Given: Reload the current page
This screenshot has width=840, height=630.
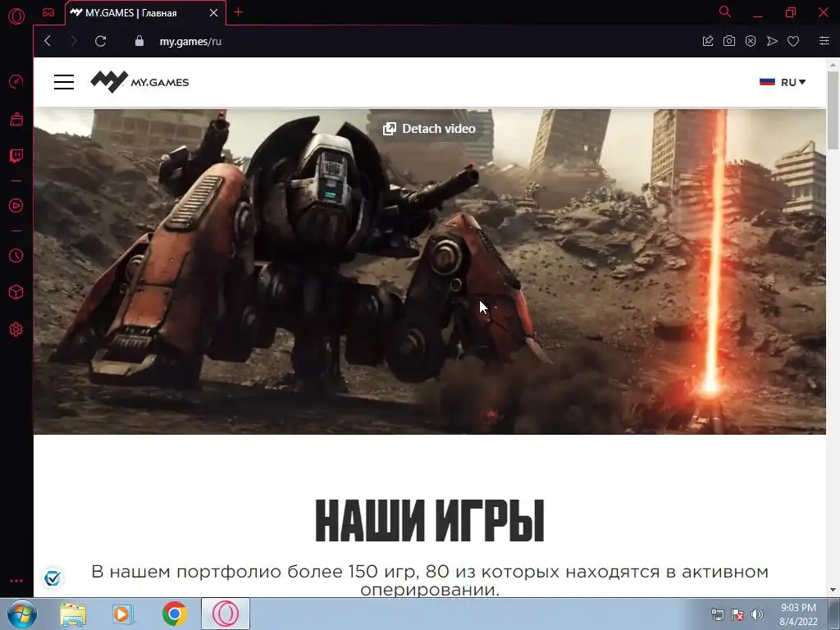Looking at the screenshot, I should (100, 41).
